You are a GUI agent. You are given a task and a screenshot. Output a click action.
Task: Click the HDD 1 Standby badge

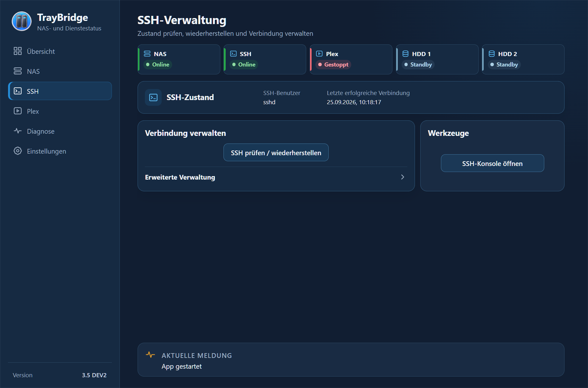pyautogui.click(x=418, y=64)
